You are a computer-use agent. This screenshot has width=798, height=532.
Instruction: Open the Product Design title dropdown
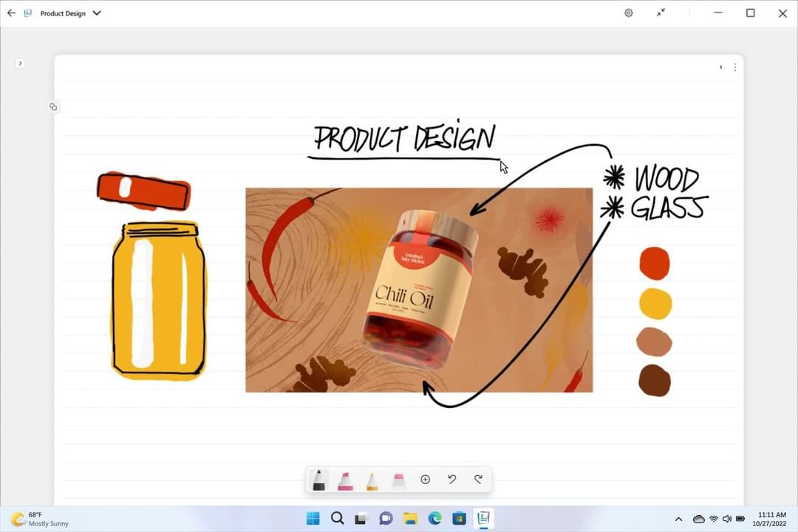click(97, 13)
